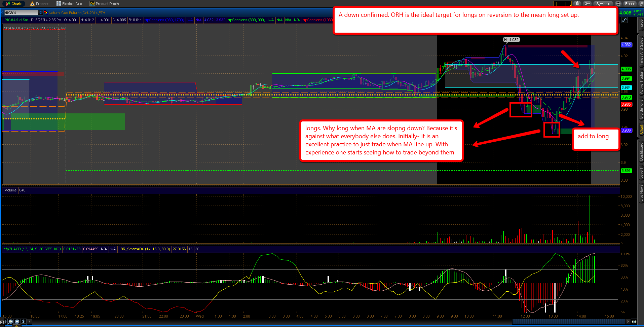
Task: Click the 3.973 green price axis label
Action: tap(626, 97)
